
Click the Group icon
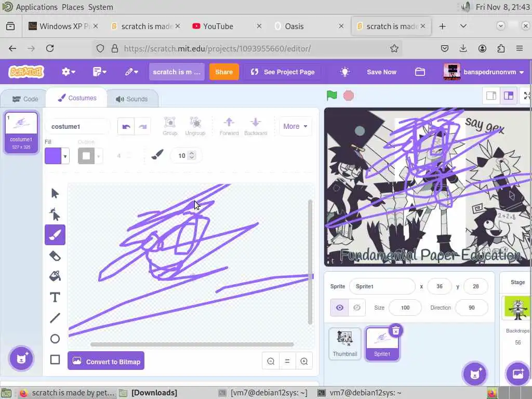[x=170, y=126]
